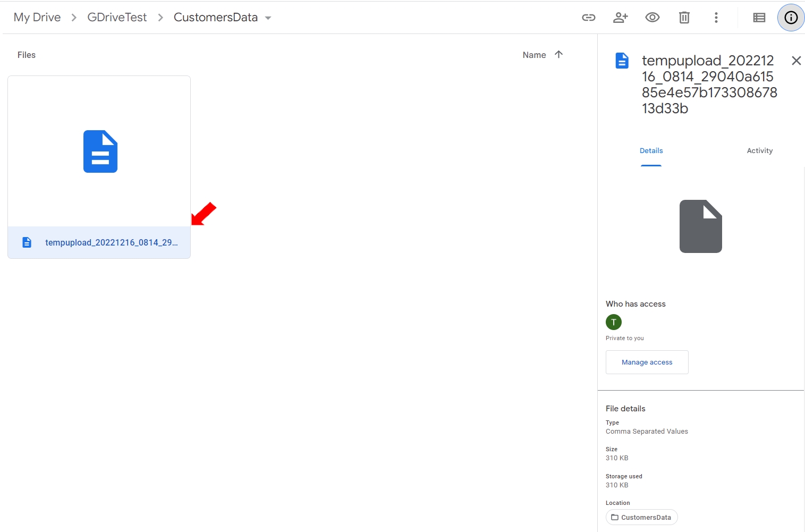The height and width of the screenshot is (532, 805).
Task: Open the three-dot more actions menu
Action: [x=716, y=18]
